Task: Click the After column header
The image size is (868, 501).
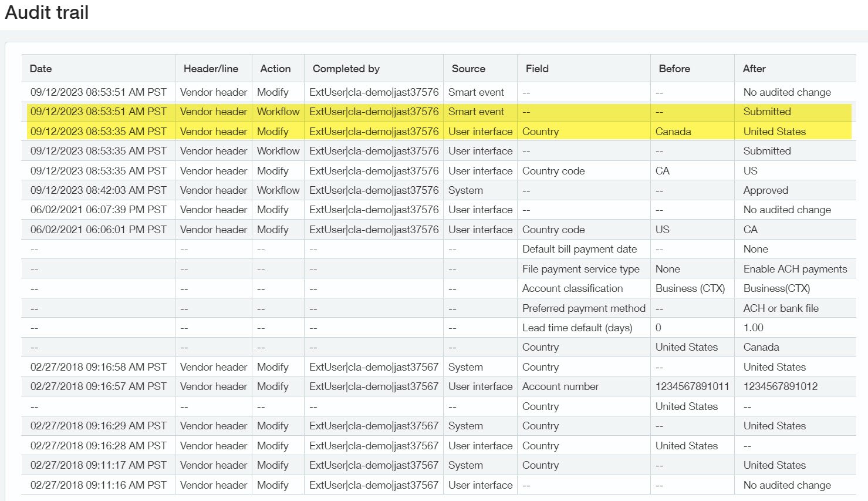Action: point(754,69)
